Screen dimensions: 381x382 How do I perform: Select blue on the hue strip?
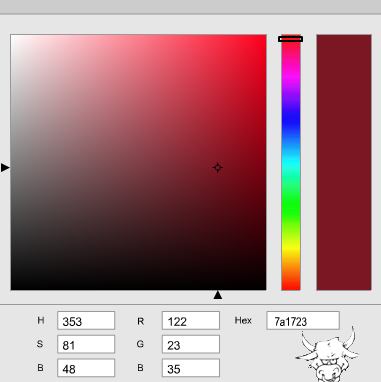click(291, 121)
